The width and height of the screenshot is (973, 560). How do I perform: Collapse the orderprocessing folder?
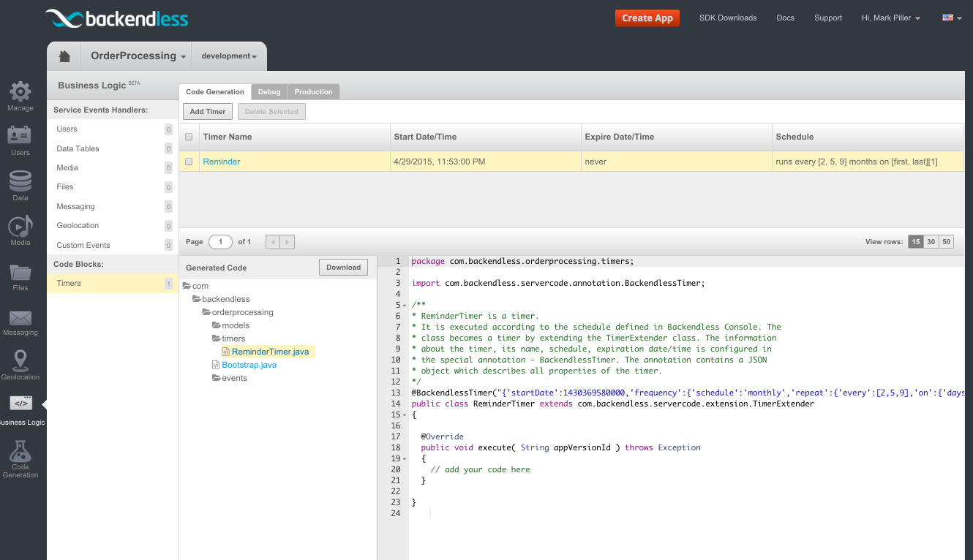(x=206, y=312)
